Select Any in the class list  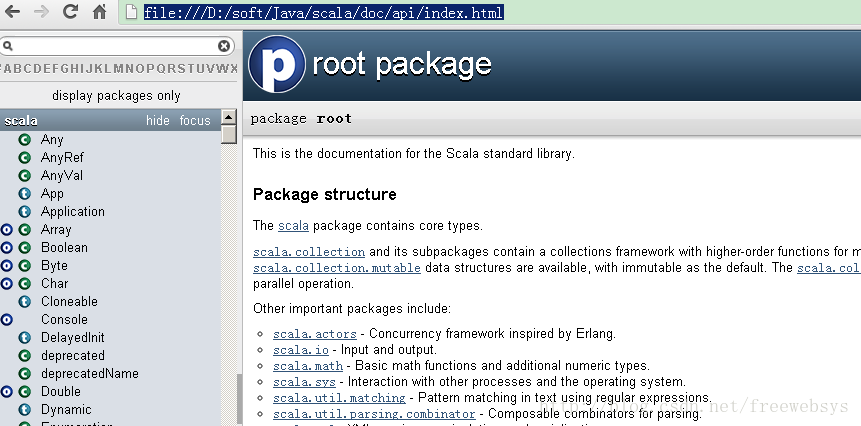pyautogui.click(x=52, y=139)
